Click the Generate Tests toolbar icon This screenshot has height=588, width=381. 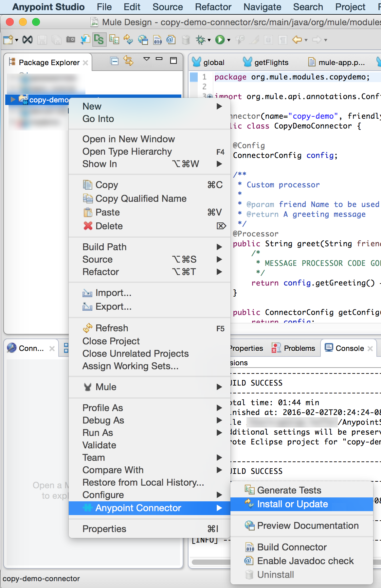[x=114, y=40]
